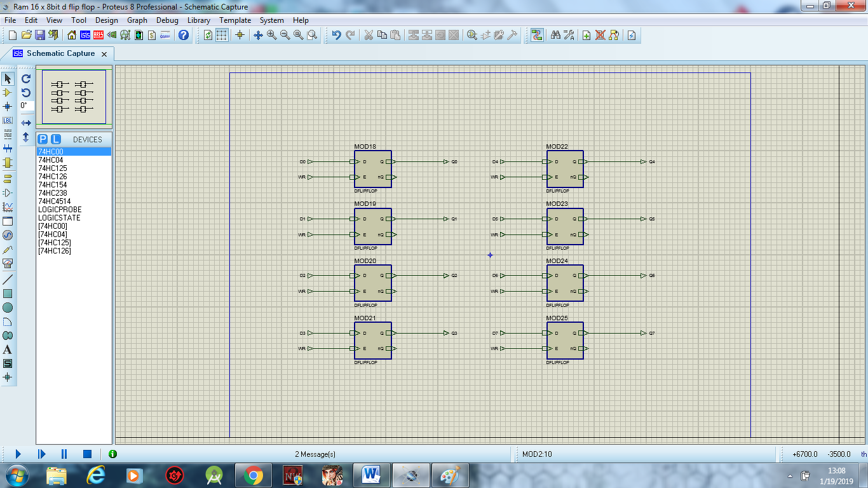Switch to Component Mode
Screen dimensions: 868x488
8,93
